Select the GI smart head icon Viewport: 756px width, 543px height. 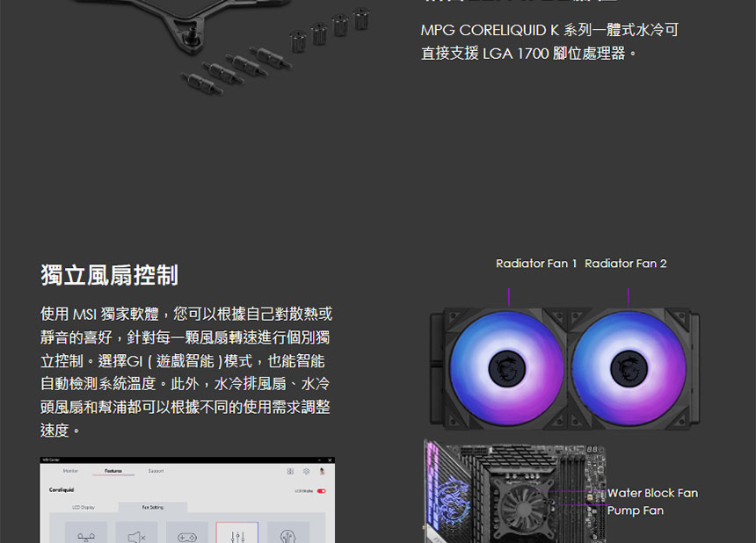(x=287, y=532)
